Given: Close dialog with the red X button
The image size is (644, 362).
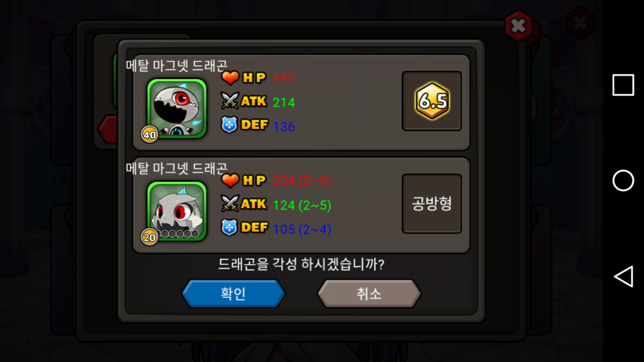Looking at the screenshot, I should [x=519, y=26].
